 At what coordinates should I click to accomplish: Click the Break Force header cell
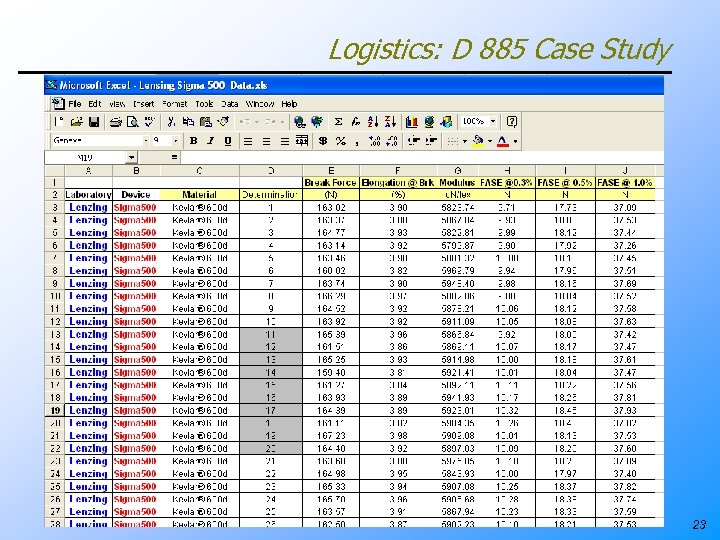331,183
